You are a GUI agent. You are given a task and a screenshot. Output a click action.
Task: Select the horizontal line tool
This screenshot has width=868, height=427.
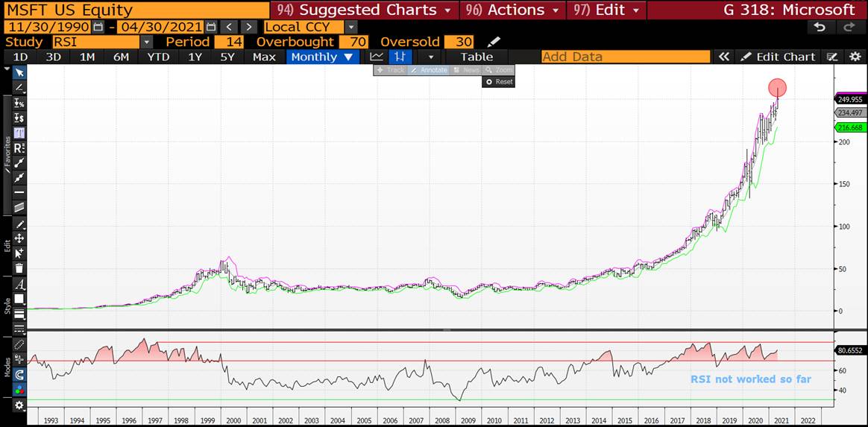point(19,192)
